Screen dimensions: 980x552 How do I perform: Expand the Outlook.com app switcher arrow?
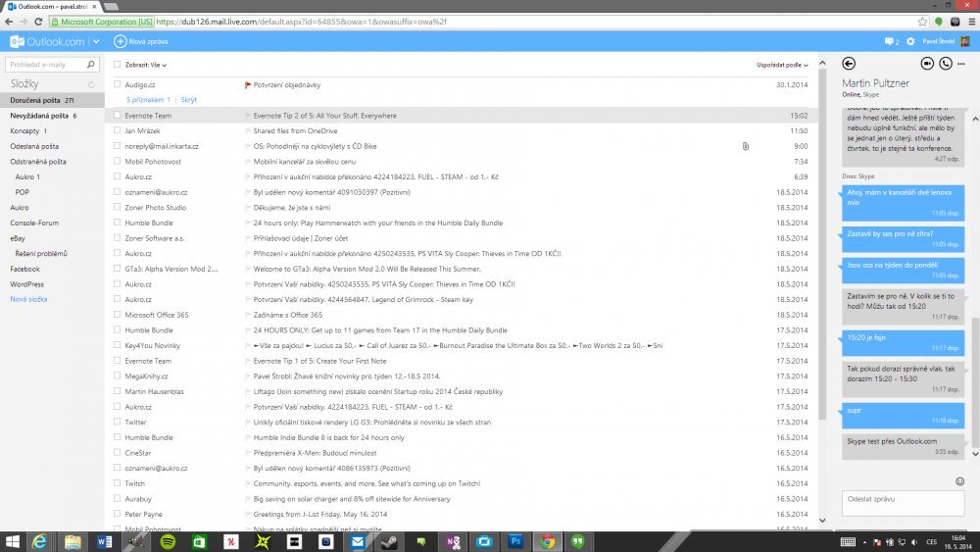[96, 41]
